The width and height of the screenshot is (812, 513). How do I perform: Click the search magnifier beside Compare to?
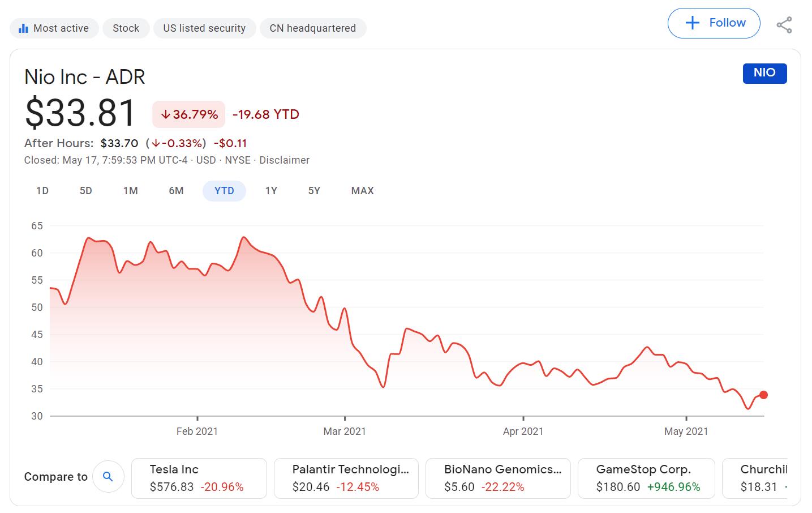point(108,477)
